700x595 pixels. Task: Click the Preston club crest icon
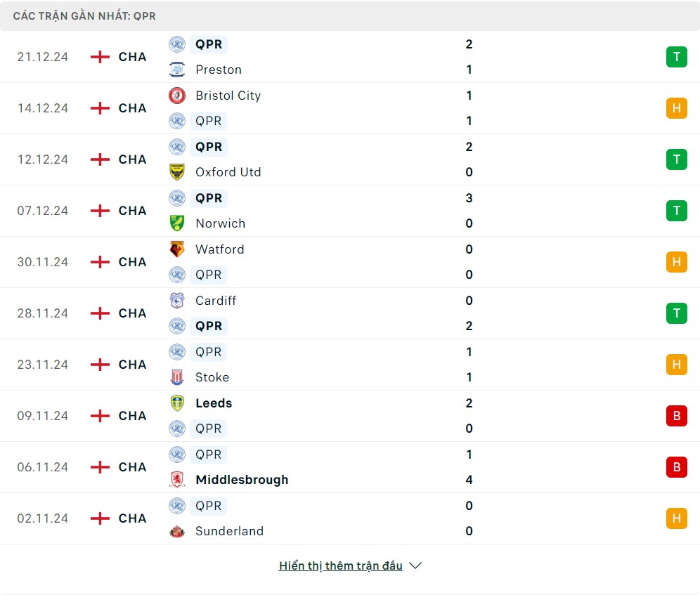pos(176,70)
